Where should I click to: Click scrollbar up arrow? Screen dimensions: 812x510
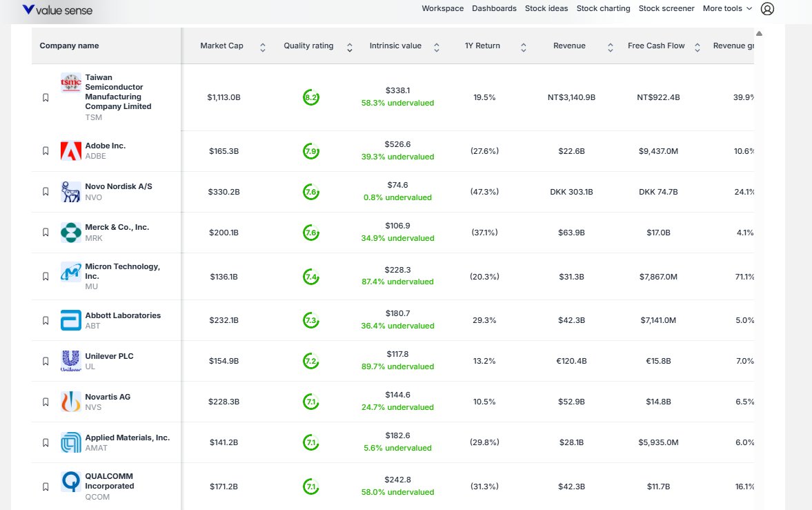pyautogui.click(x=759, y=33)
